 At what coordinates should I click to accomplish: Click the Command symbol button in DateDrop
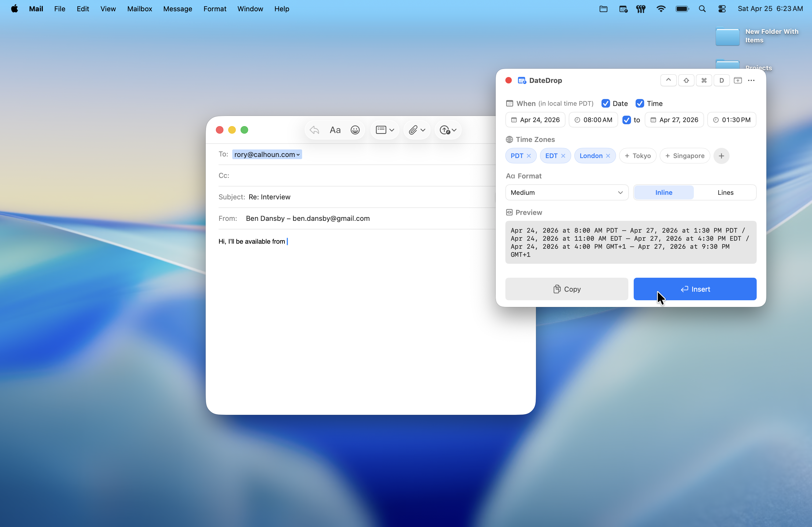point(704,80)
